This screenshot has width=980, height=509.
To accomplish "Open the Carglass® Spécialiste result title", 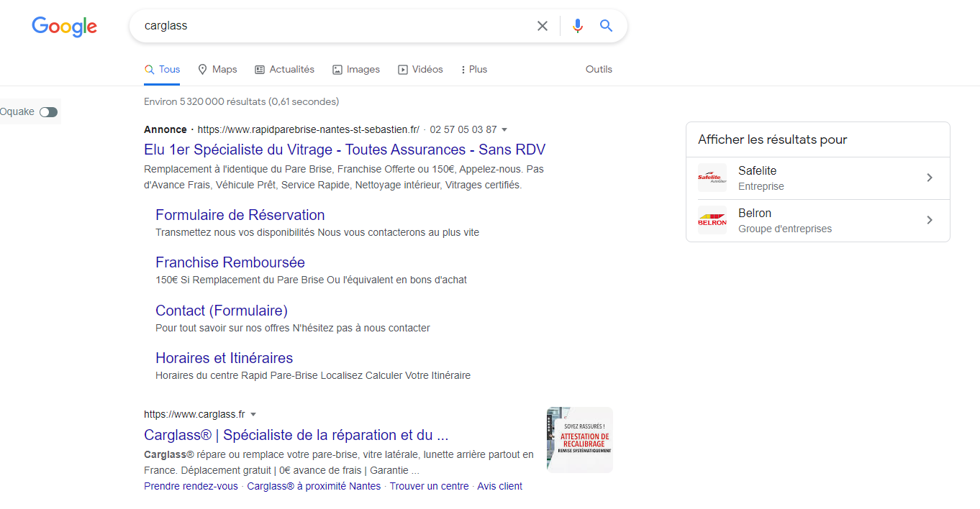I will point(296,435).
